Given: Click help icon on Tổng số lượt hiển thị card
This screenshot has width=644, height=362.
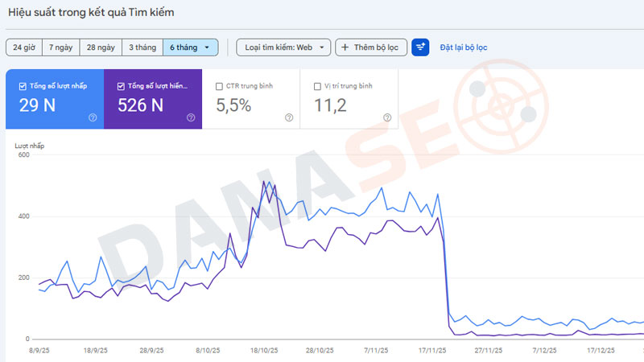Looking at the screenshot, I should pyautogui.click(x=191, y=117).
